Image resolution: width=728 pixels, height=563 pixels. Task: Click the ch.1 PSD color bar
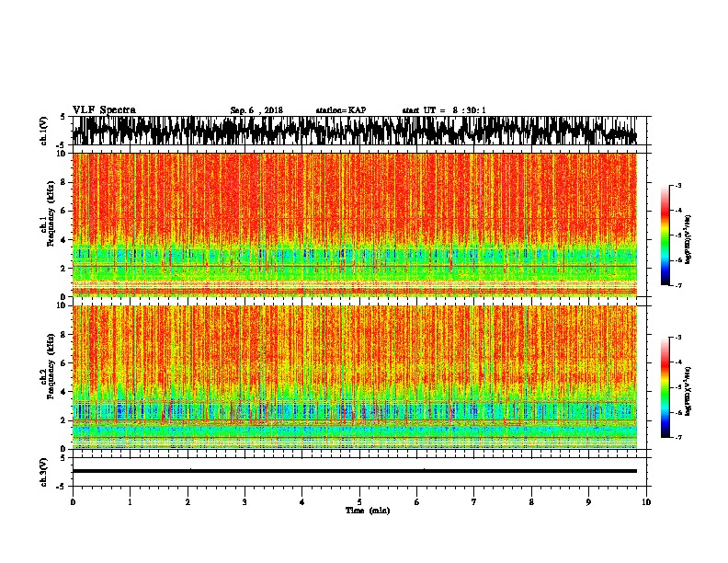pos(665,236)
